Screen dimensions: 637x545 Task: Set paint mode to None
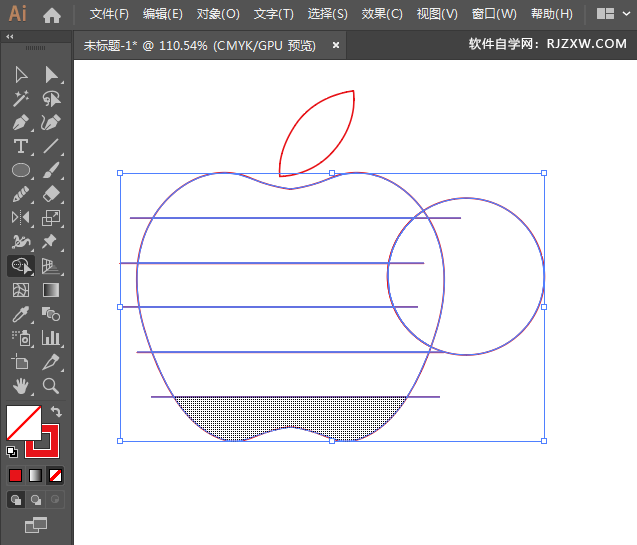55,475
